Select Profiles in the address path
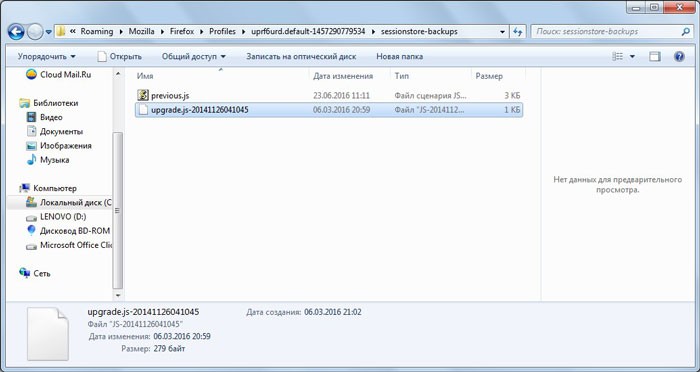700x372 pixels. point(222,32)
